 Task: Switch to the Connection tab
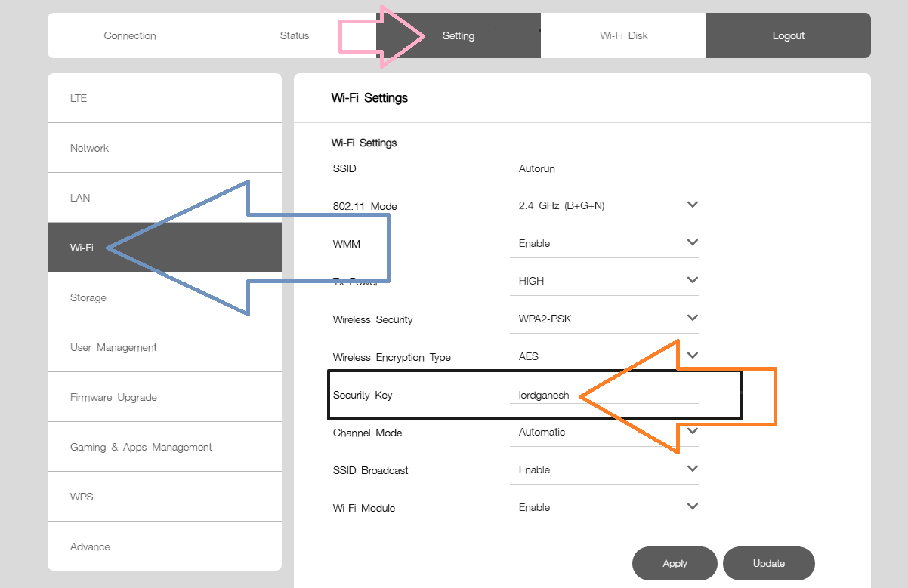[129, 35]
